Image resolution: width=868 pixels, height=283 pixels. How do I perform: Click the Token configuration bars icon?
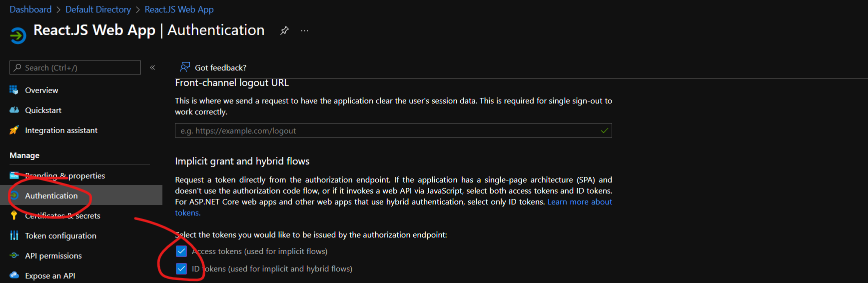pos(14,235)
